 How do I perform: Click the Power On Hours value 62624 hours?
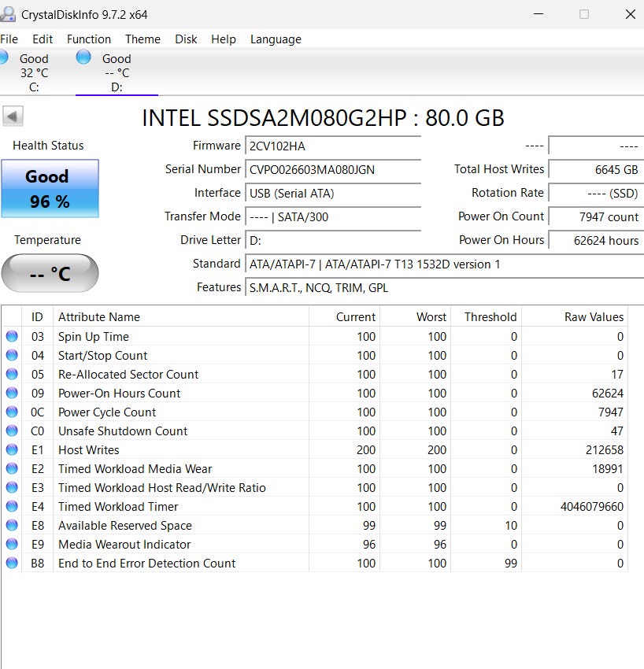click(x=596, y=240)
